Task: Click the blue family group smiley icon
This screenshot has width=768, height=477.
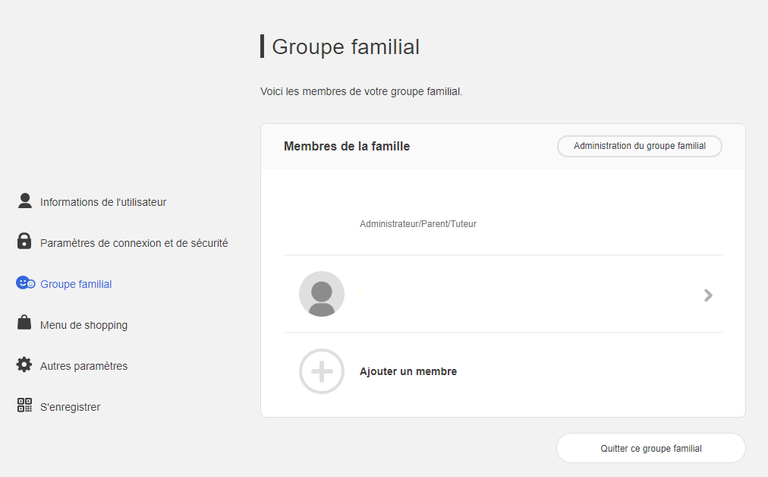Action: click(x=25, y=283)
